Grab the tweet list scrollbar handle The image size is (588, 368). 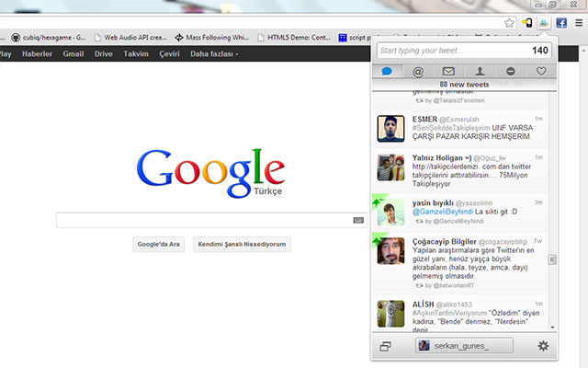point(552,259)
